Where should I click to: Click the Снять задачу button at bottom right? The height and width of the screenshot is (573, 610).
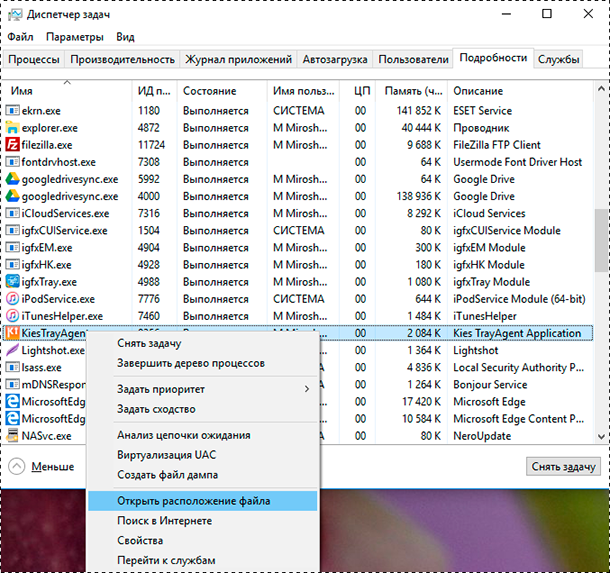(x=563, y=466)
